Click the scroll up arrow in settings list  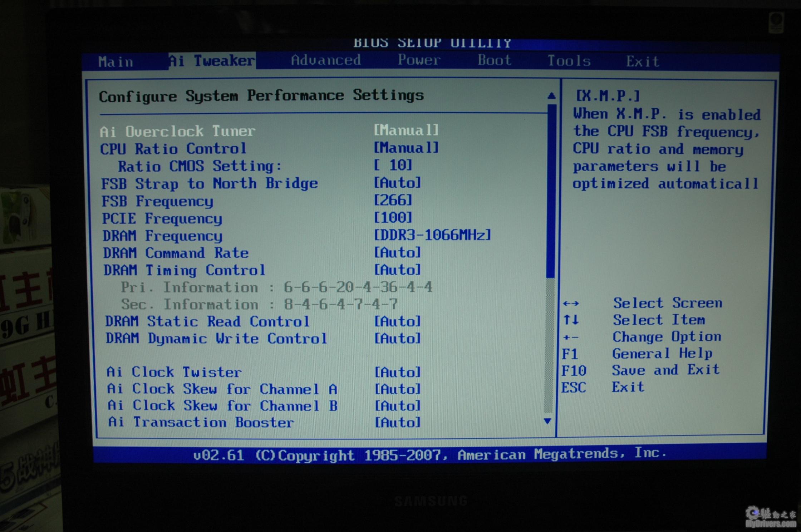coord(551,96)
